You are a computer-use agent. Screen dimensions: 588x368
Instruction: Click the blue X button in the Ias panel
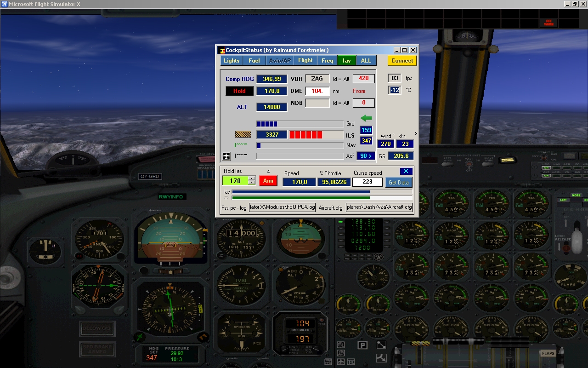tap(406, 171)
